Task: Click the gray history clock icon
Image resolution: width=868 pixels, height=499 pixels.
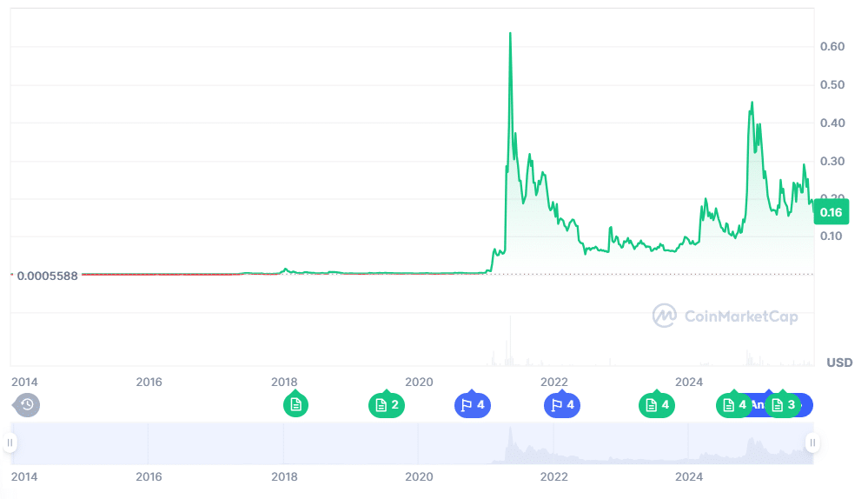Action: point(27,404)
